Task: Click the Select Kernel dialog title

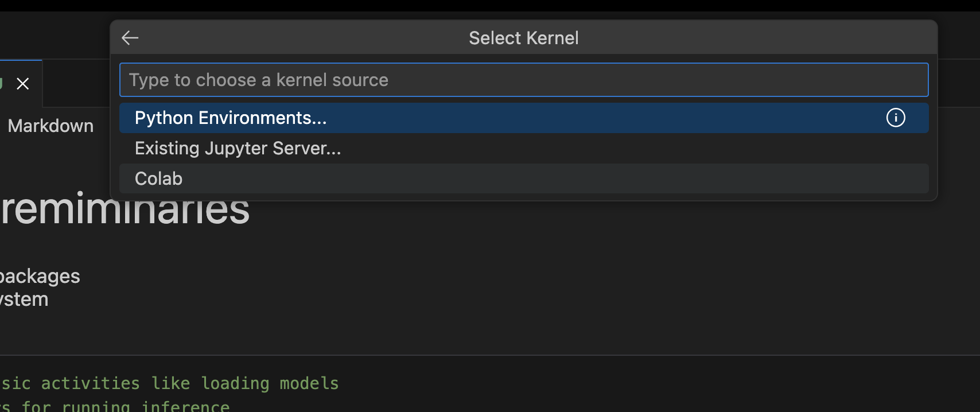Action: (x=523, y=38)
